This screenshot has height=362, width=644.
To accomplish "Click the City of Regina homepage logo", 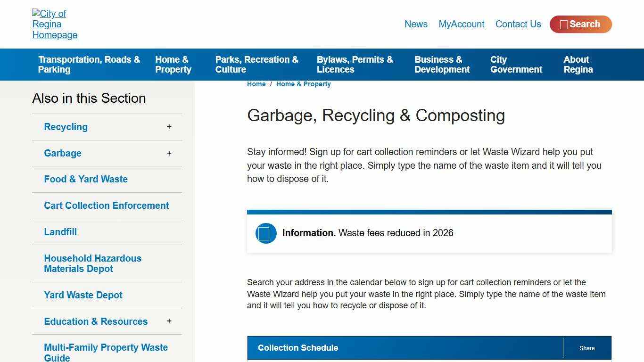I will (54, 24).
